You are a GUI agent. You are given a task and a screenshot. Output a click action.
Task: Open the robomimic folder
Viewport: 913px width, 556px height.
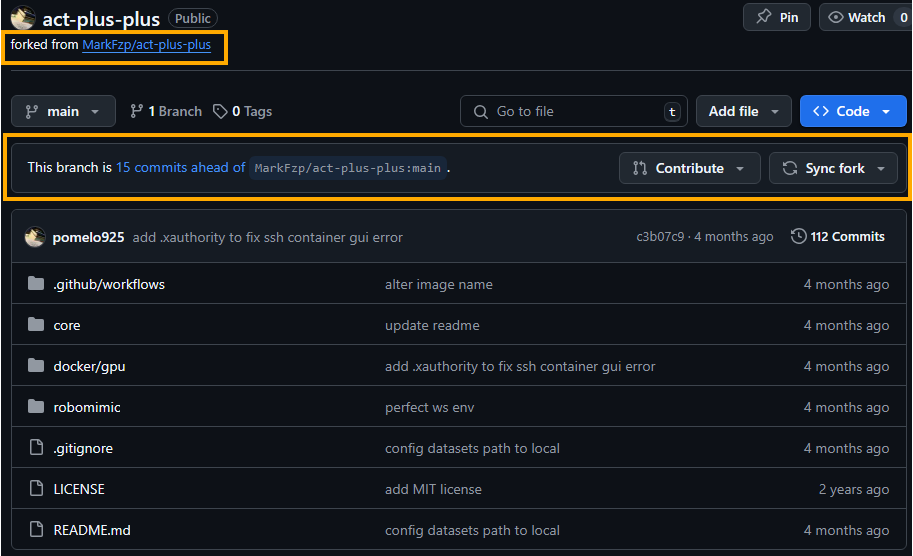tap(87, 407)
